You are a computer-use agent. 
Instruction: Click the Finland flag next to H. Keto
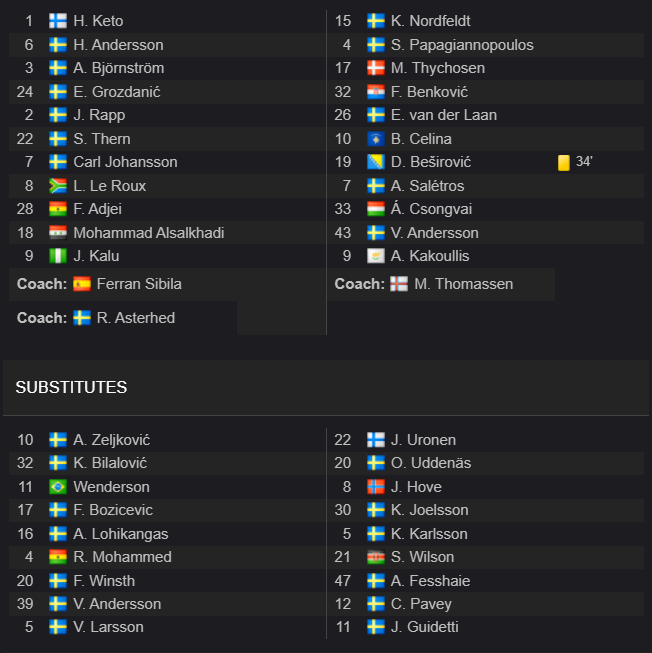point(58,21)
